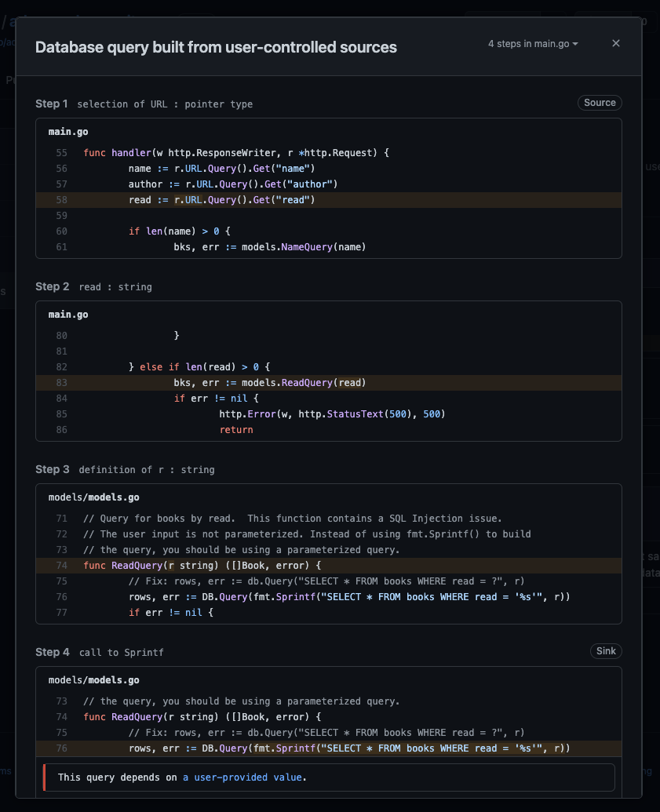Select the Step 2 heading
660x812 pixels.
pos(52,286)
